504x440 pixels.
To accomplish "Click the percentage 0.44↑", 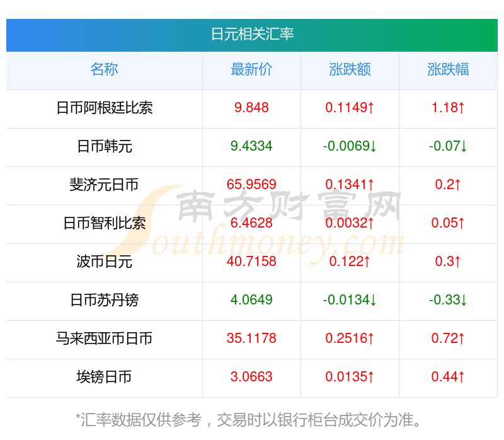I will pos(448,376).
